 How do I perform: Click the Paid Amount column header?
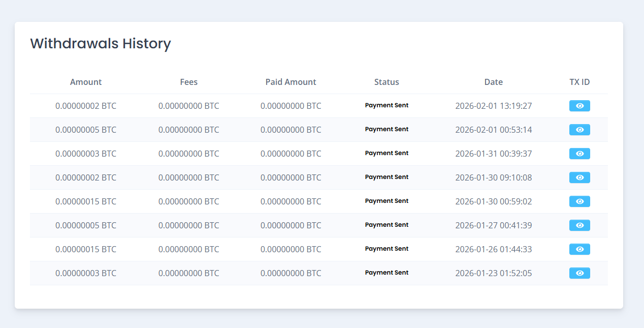[x=291, y=82]
